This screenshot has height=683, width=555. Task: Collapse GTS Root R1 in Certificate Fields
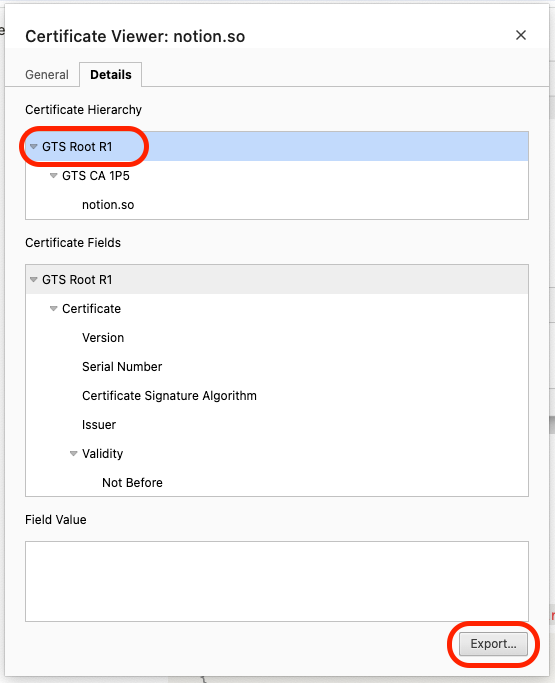pos(34,280)
